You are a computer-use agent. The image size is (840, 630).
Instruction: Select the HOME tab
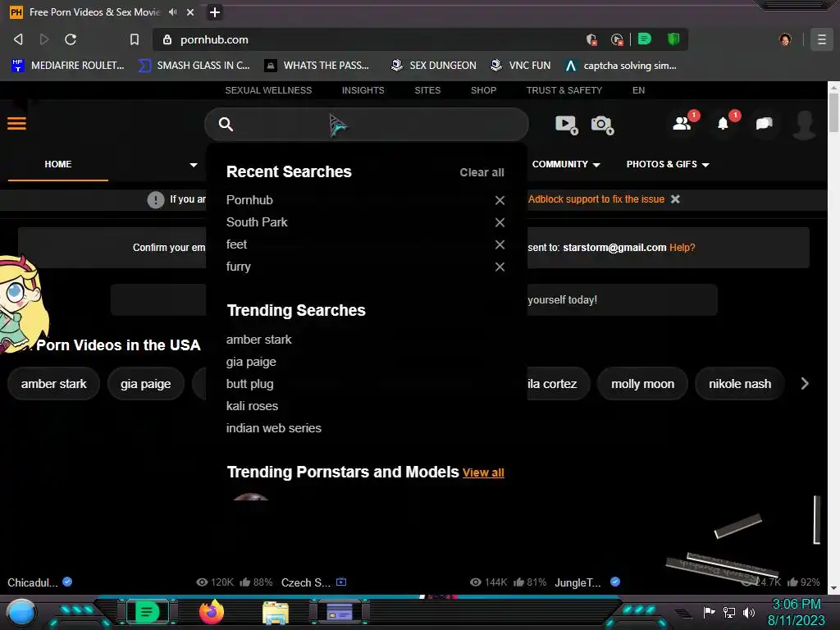(x=58, y=164)
